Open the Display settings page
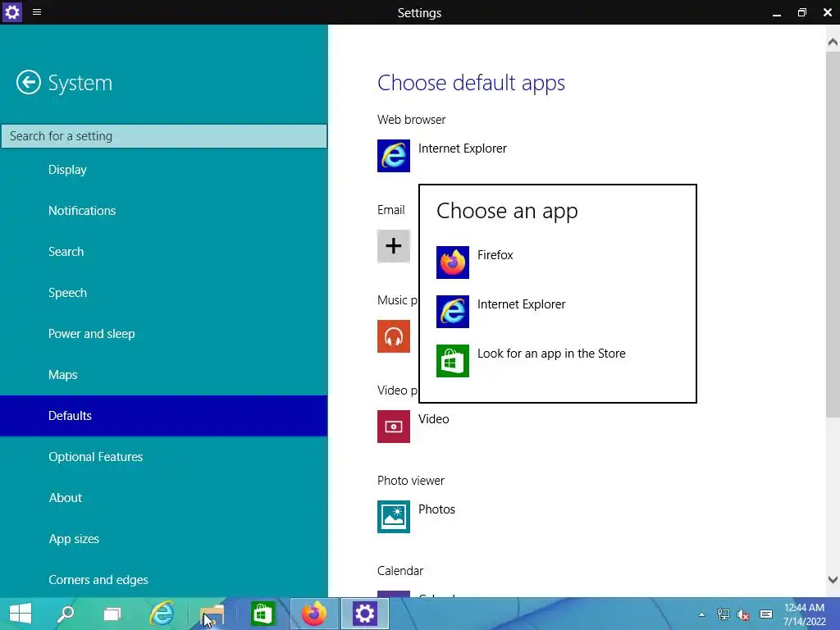The width and height of the screenshot is (840, 630). tap(164, 170)
